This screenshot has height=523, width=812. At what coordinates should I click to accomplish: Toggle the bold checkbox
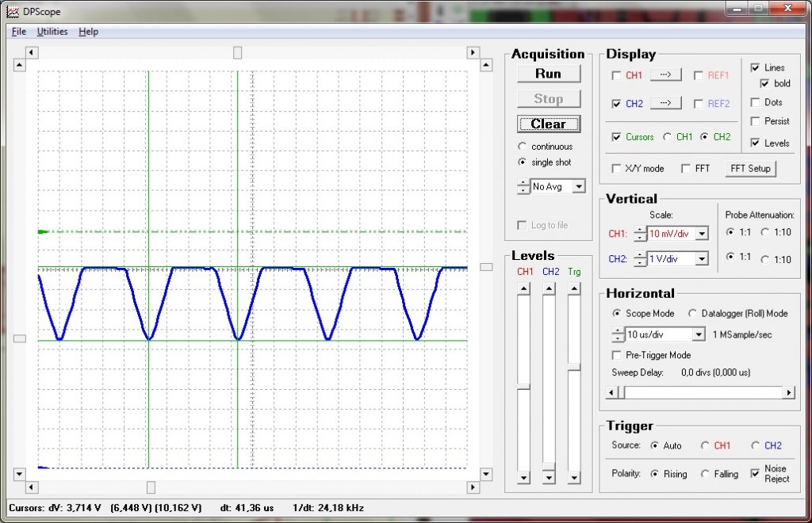764,83
